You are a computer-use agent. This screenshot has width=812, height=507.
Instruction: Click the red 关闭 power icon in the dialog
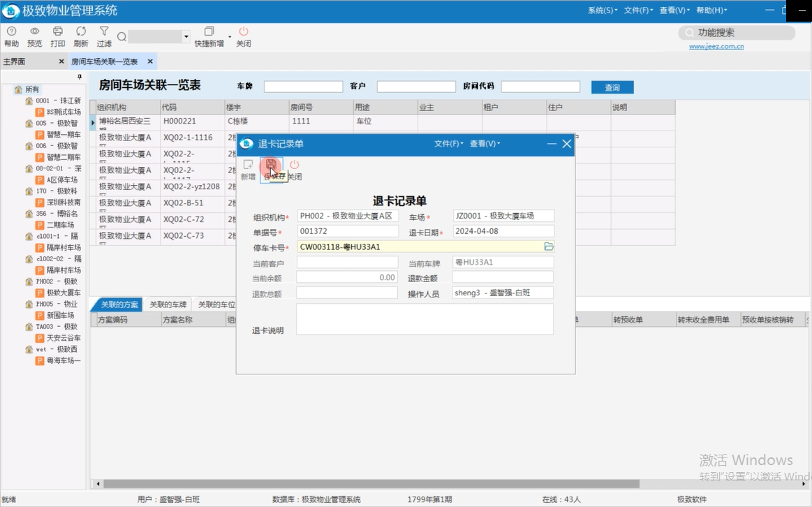pos(294,165)
